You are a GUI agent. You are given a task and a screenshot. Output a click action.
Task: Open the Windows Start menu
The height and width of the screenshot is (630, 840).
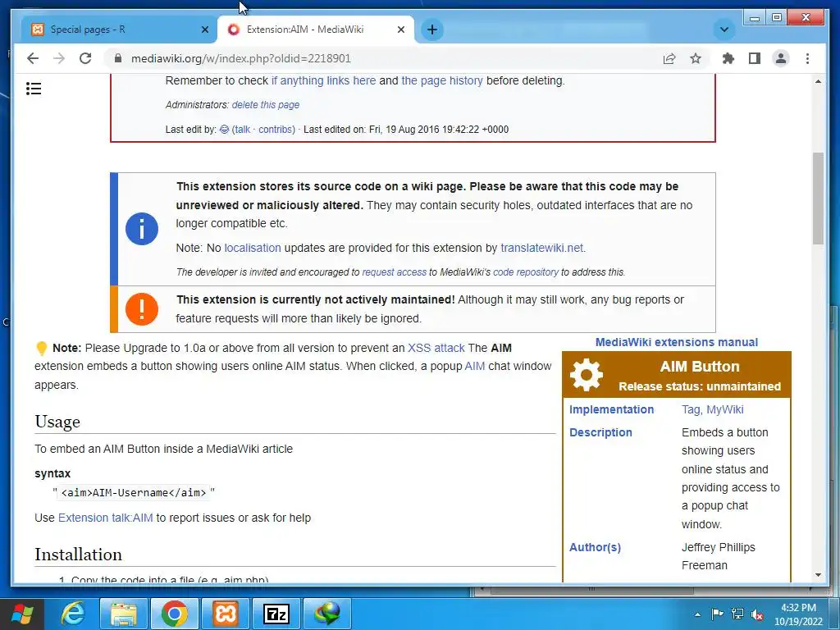point(22,614)
